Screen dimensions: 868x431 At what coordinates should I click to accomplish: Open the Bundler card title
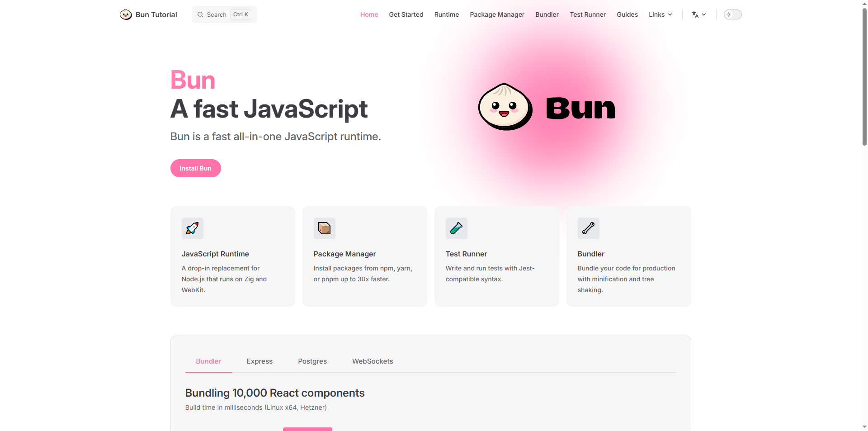591,254
